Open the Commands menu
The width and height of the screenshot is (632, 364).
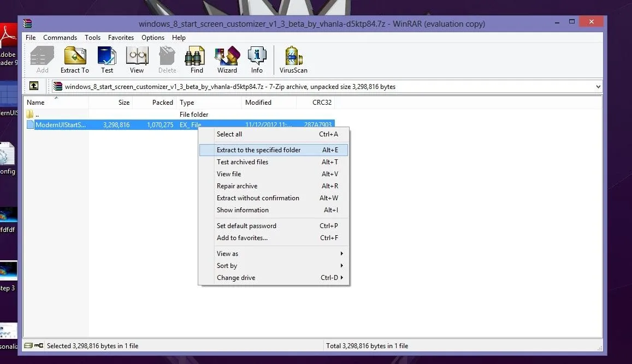[x=60, y=38]
